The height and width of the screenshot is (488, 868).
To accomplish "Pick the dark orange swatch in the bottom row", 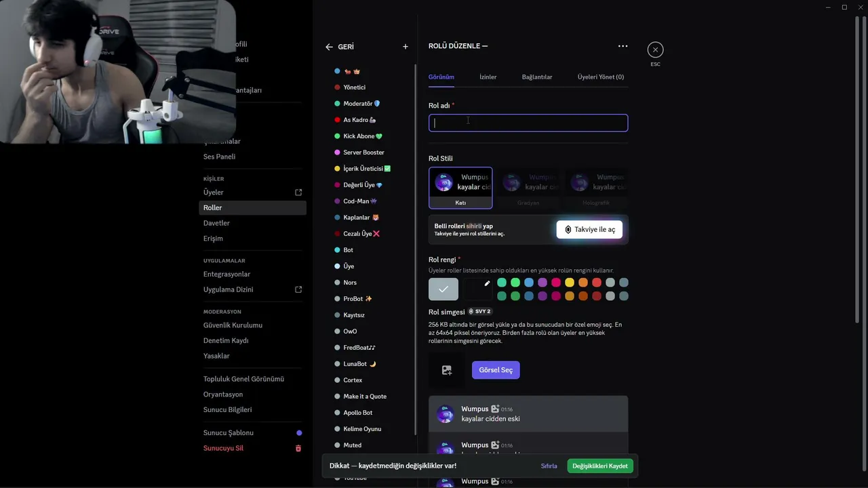I will (x=583, y=296).
